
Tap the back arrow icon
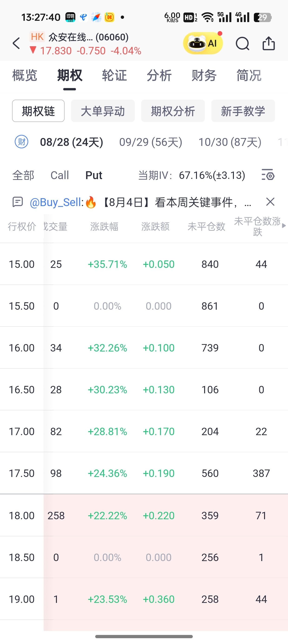click(16, 43)
